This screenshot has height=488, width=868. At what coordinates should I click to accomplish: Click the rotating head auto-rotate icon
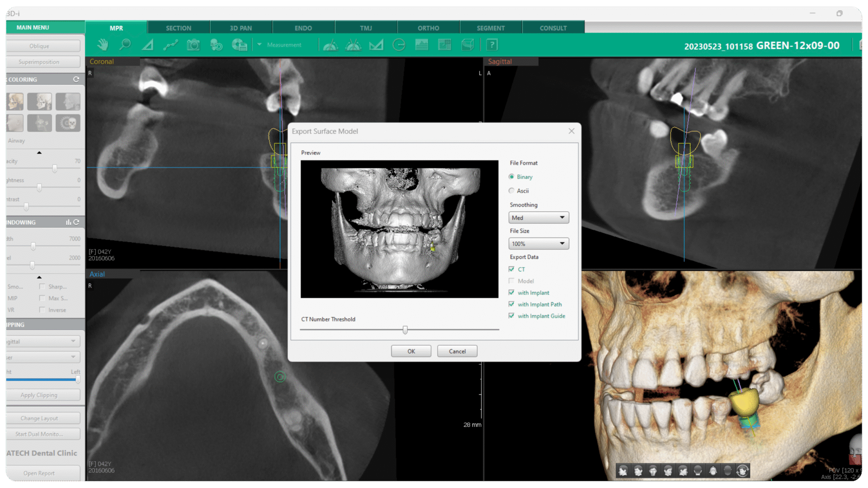pyautogui.click(x=742, y=471)
